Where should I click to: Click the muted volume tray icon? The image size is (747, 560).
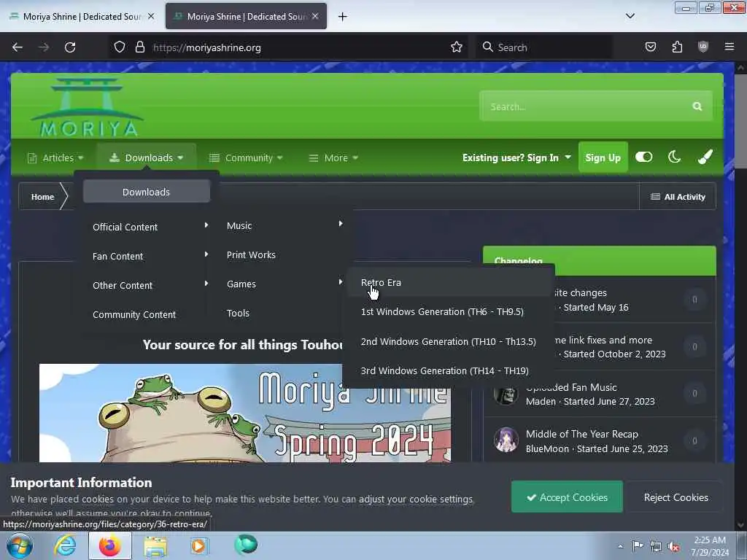(x=673, y=546)
